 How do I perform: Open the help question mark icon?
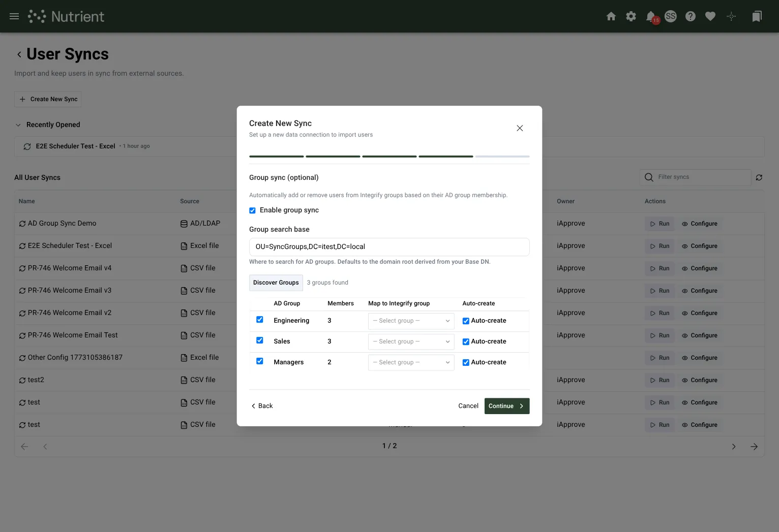[691, 16]
